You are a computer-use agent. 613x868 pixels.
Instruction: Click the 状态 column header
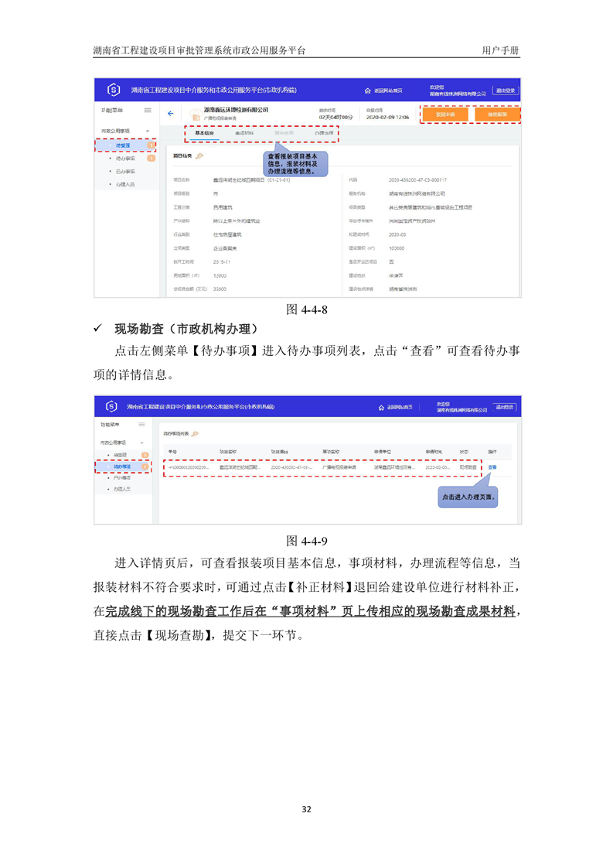[x=464, y=452]
